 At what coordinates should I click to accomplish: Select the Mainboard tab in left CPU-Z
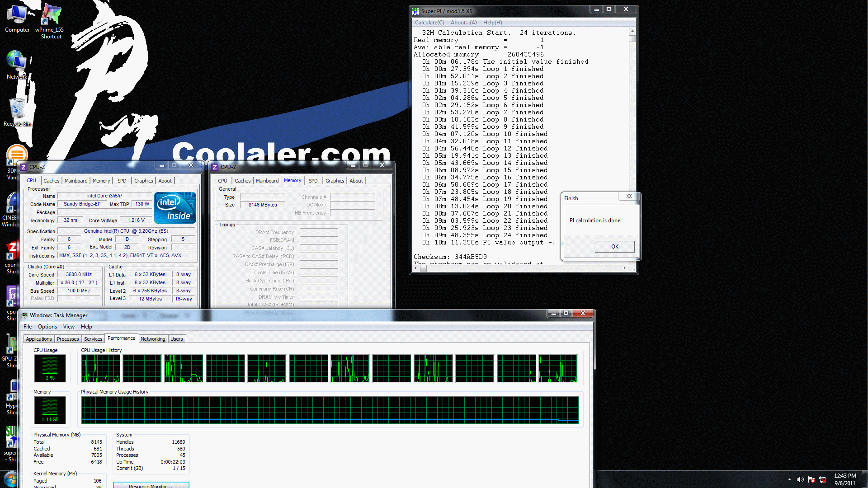point(76,181)
